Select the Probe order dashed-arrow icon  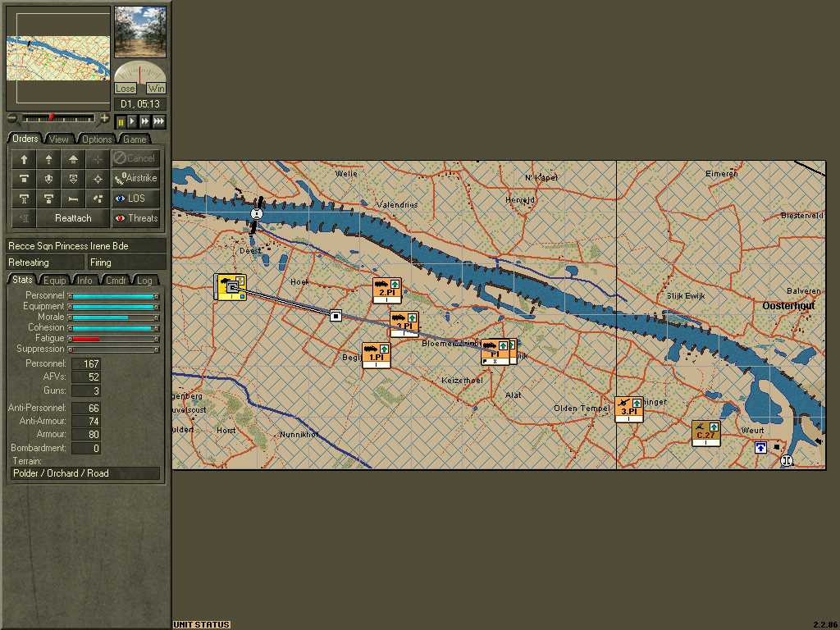coord(48,158)
